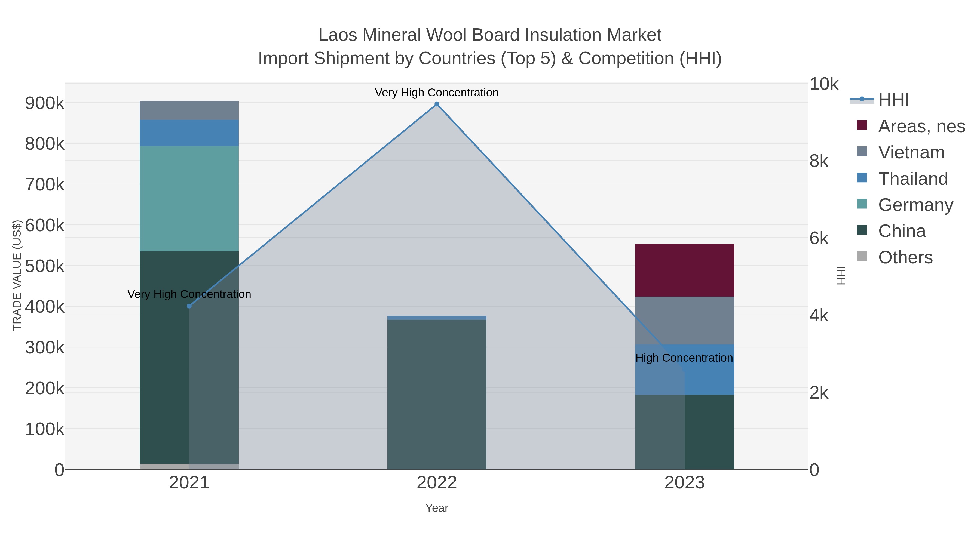Click the HHI line marker for 2021
980x551 pixels.
pos(189,306)
